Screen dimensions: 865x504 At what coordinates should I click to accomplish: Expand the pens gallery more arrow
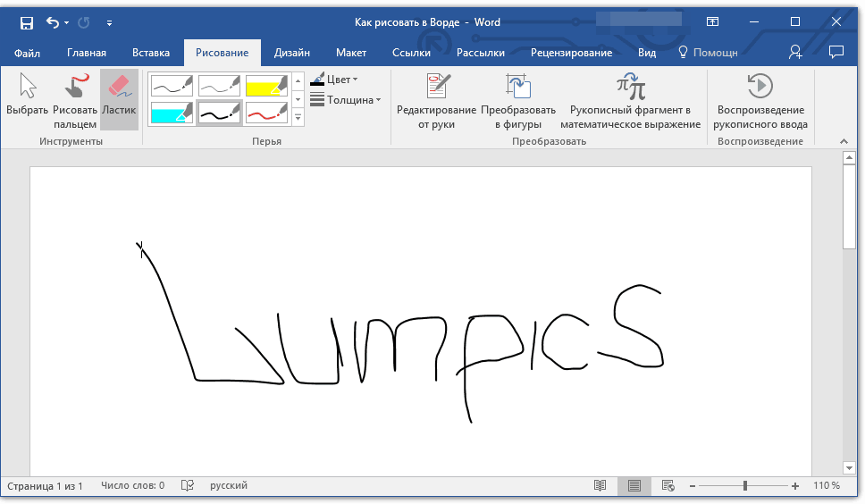298,118
